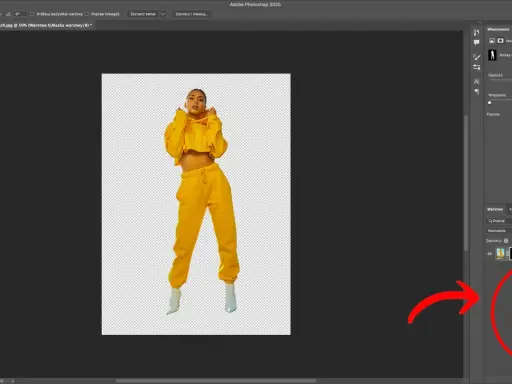Open the Brushes panel icon
The width and height of the screenshot is (512, 384).
(x=477, y=57)
